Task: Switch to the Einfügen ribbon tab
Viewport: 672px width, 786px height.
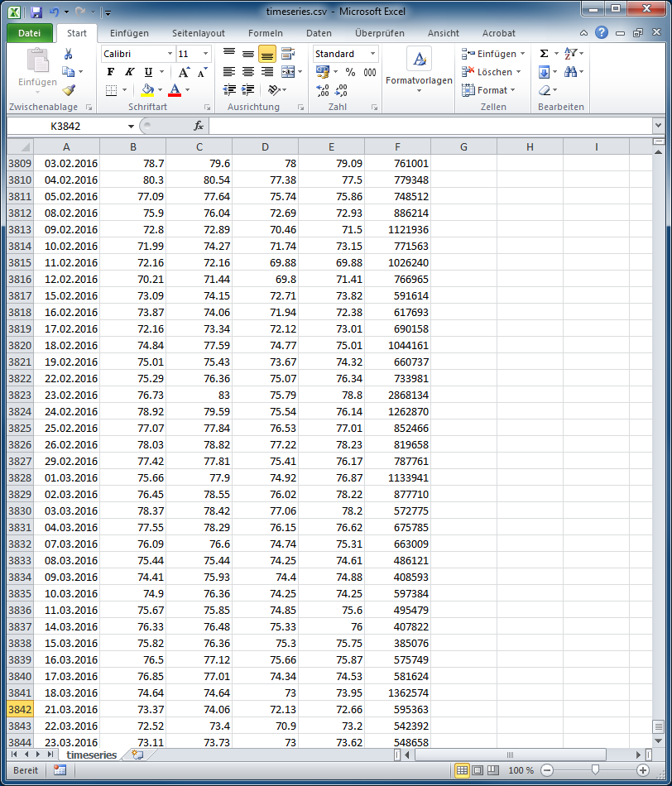Action: (x=129, y=33)
